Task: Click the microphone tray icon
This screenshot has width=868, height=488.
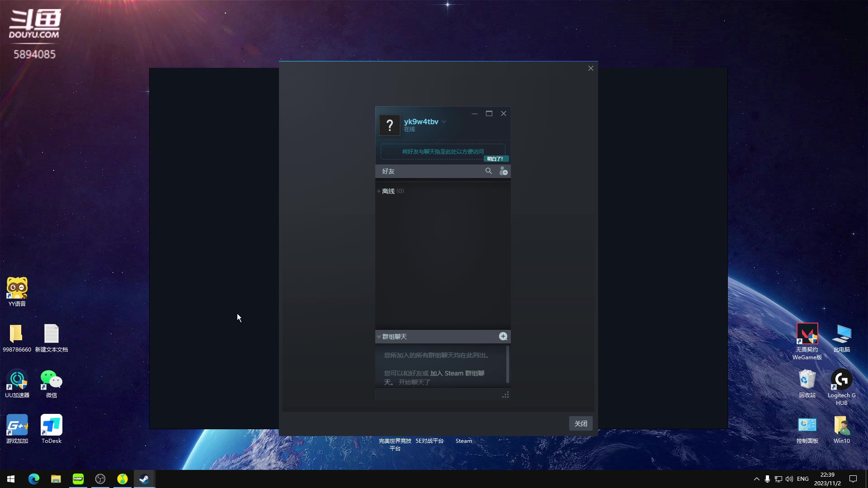Action: (767, 479)
